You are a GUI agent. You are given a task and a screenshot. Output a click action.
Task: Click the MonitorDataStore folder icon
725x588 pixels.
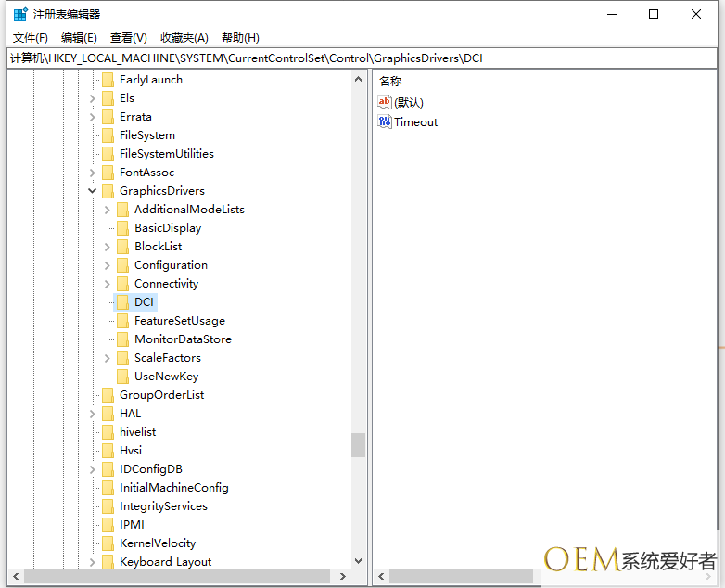(122, 339)
